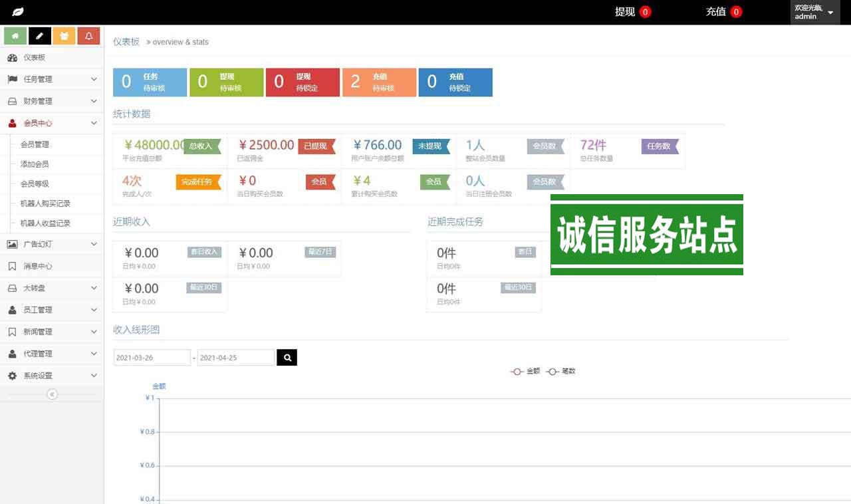Click the dashboard gauge icon for 仪表板

[x=12, y=58]
